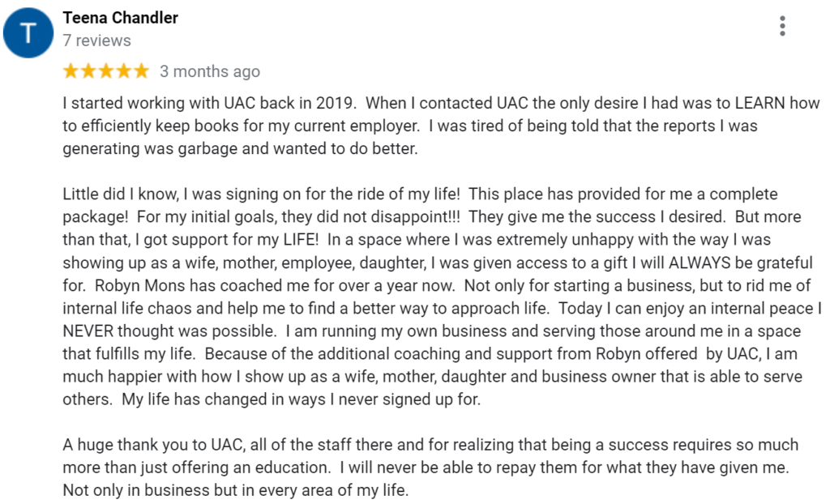
Task: Click the first star in the rating
Action: [71, 71]
